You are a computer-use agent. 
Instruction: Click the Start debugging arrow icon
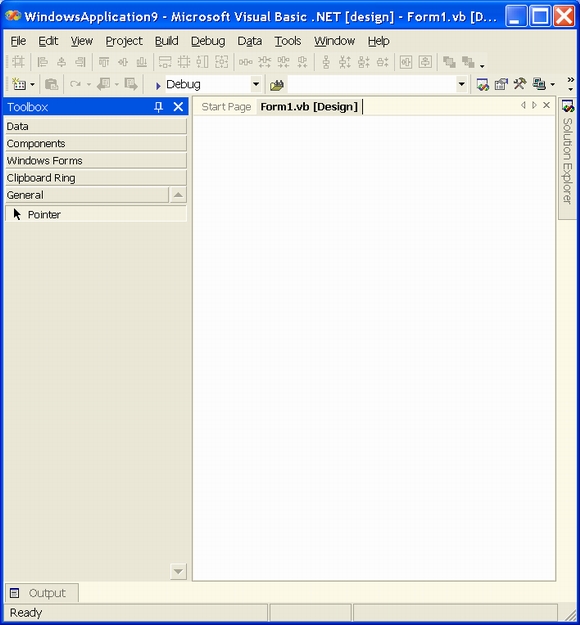tap(158, 85)
